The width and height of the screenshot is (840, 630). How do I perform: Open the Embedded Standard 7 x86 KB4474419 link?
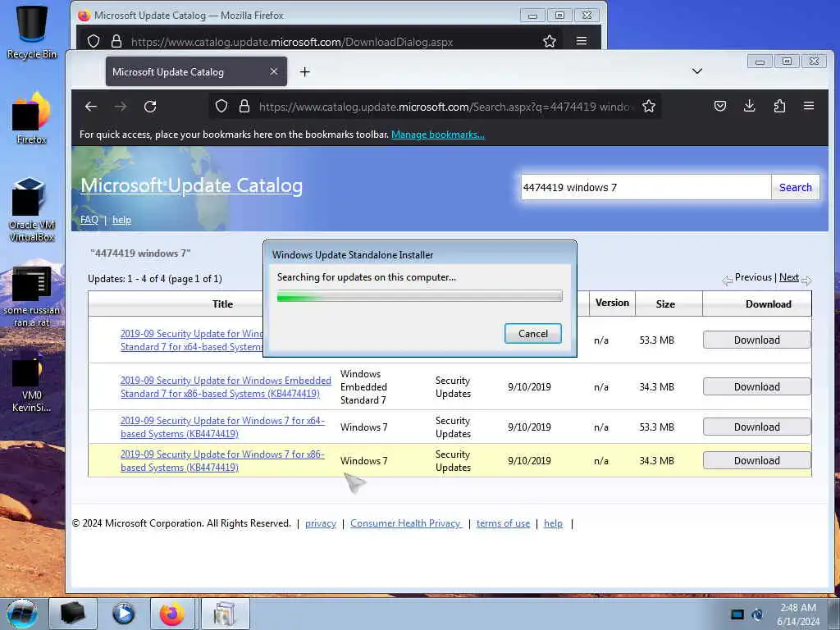tap(226, 387)
